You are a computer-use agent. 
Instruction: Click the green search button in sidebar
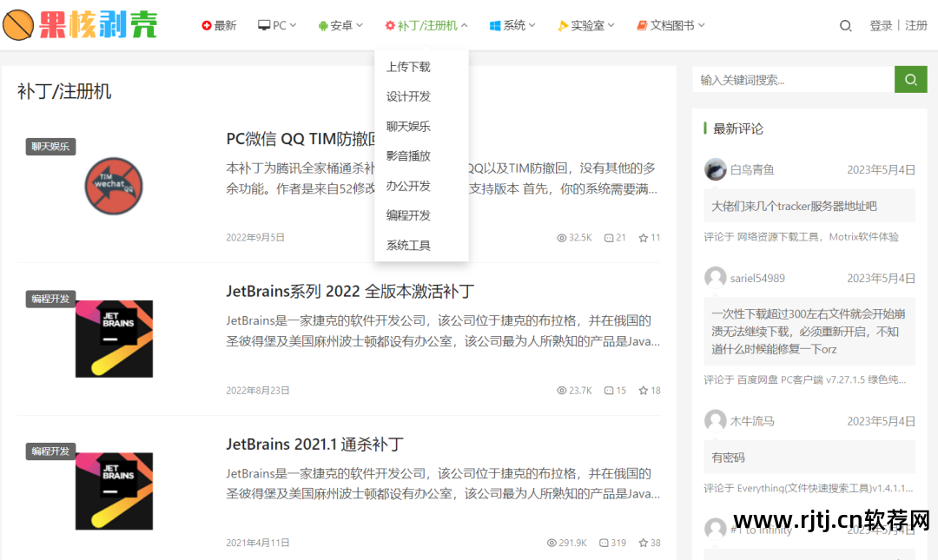[x=910, y=78]
